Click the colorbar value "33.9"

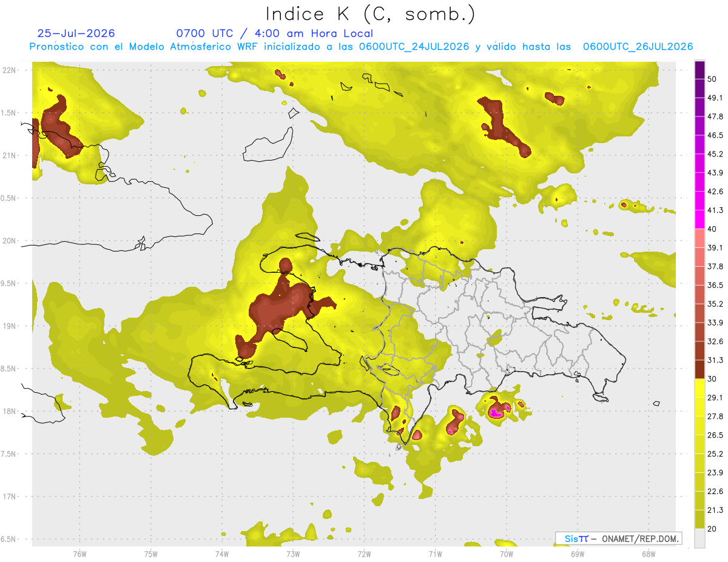click(715, 323)
